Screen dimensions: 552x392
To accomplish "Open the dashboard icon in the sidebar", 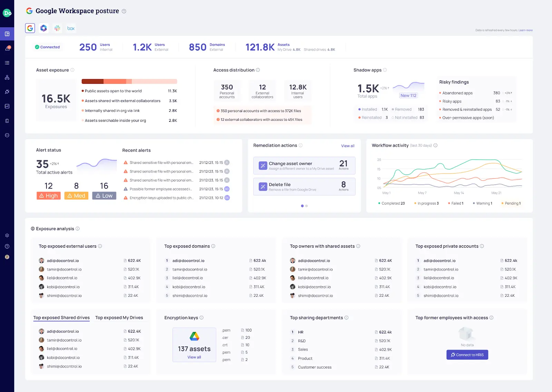I will (7, 34).
